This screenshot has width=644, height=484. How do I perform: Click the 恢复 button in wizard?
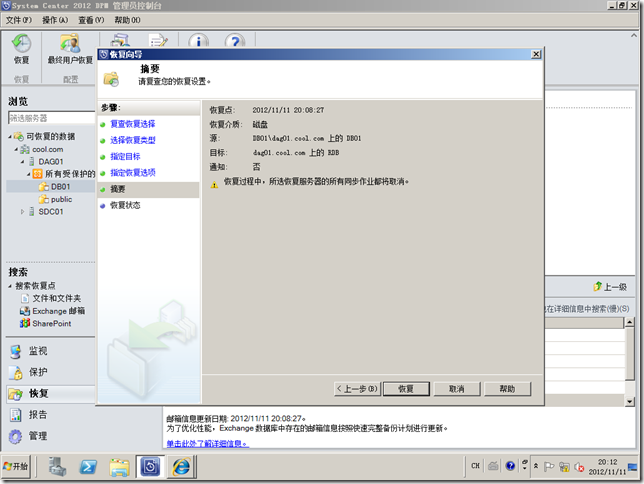[x=406, y=389]
